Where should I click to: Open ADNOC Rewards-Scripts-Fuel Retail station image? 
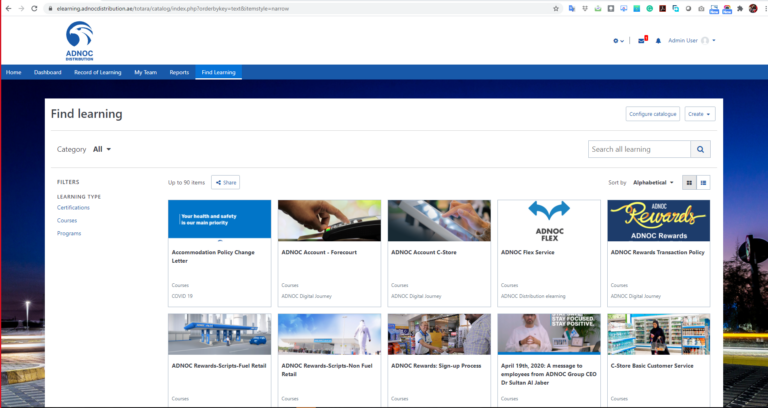(x=219, y=334)
